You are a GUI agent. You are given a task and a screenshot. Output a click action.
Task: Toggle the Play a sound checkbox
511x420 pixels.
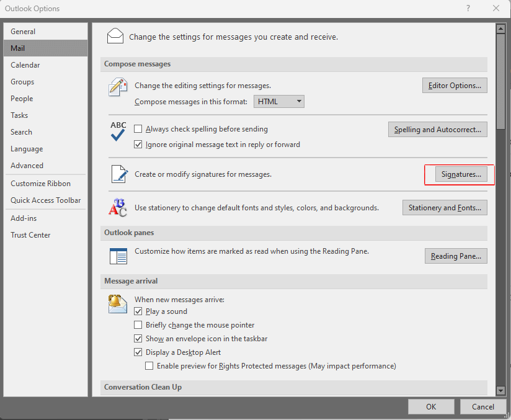tap(138, 311)
